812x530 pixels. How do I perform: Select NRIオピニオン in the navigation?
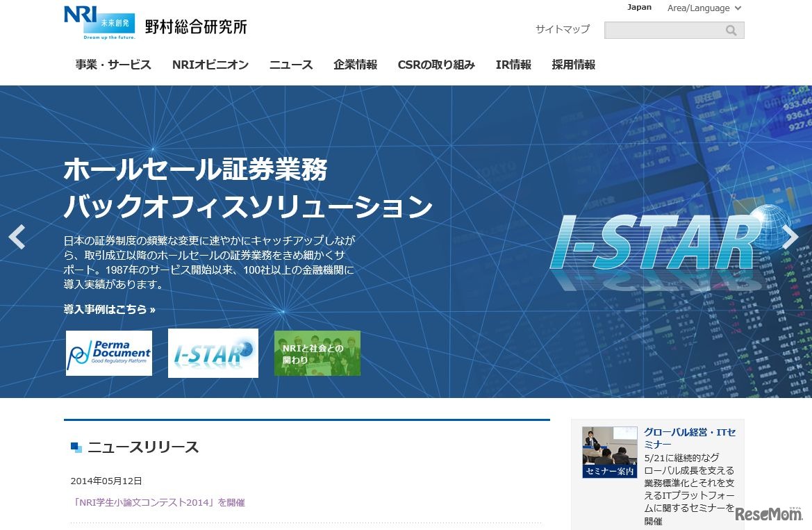210,65
